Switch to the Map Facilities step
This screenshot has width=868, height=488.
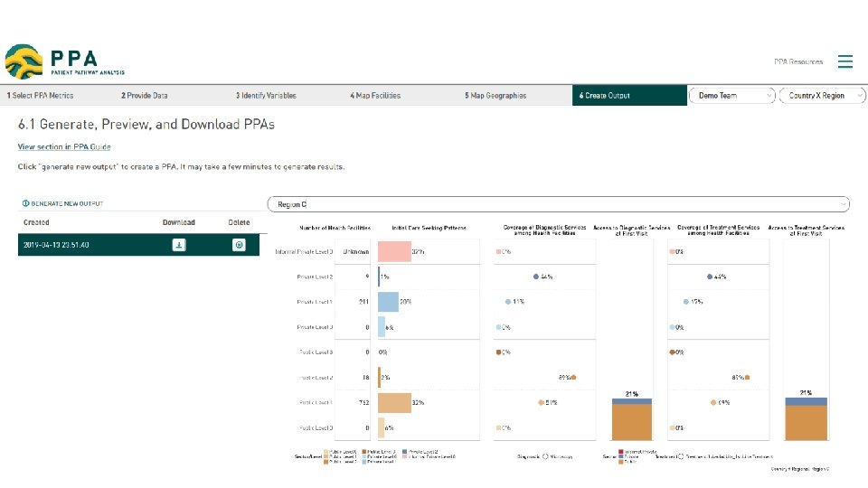[375, 95]
